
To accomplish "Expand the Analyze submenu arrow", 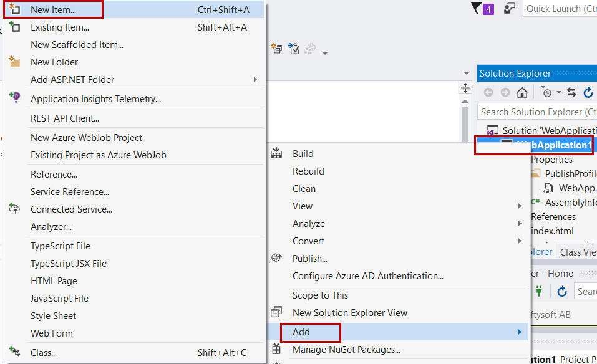I will (x=520, y=224).
